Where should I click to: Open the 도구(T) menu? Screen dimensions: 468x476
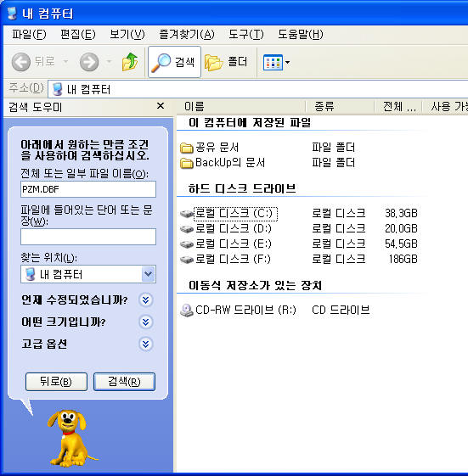tap(245, 34)
